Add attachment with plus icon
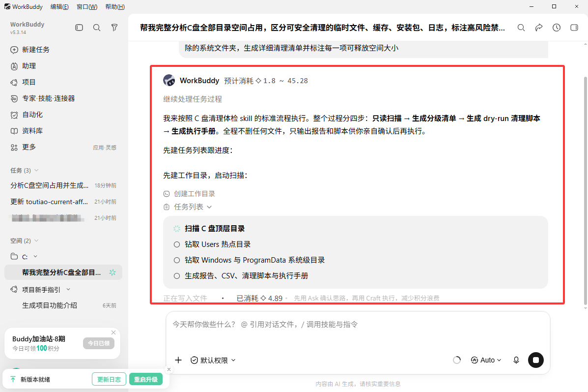 pos(178,360)
